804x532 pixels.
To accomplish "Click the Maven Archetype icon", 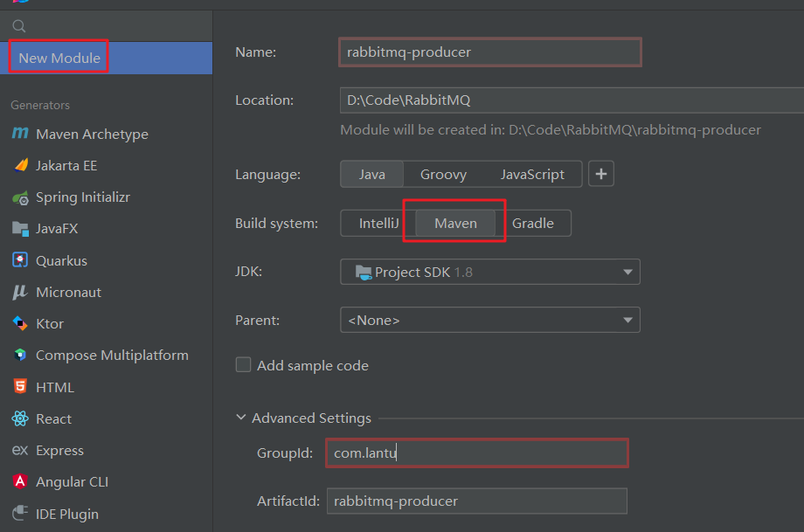I will click(20, 134).
